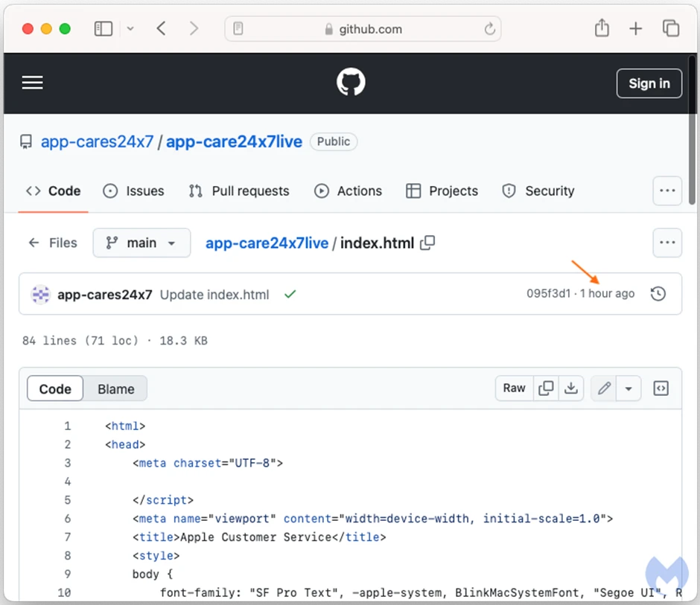The image size is (700, 605).
Task: Expand the edit button dropdown arrow
Action: coord(629,388)
